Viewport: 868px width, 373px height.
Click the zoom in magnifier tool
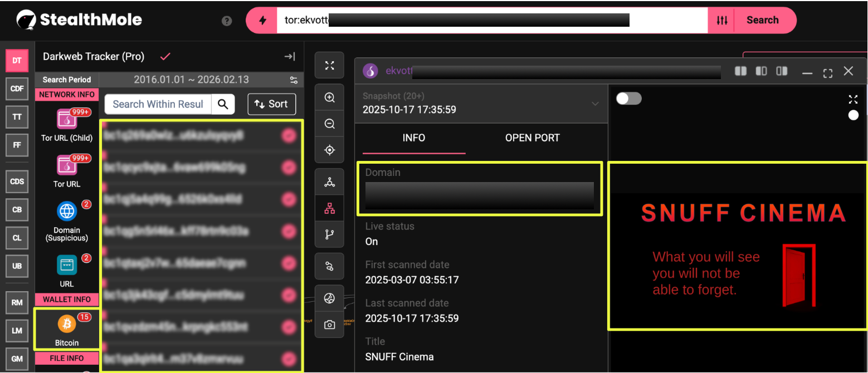[x=329, y=97]
